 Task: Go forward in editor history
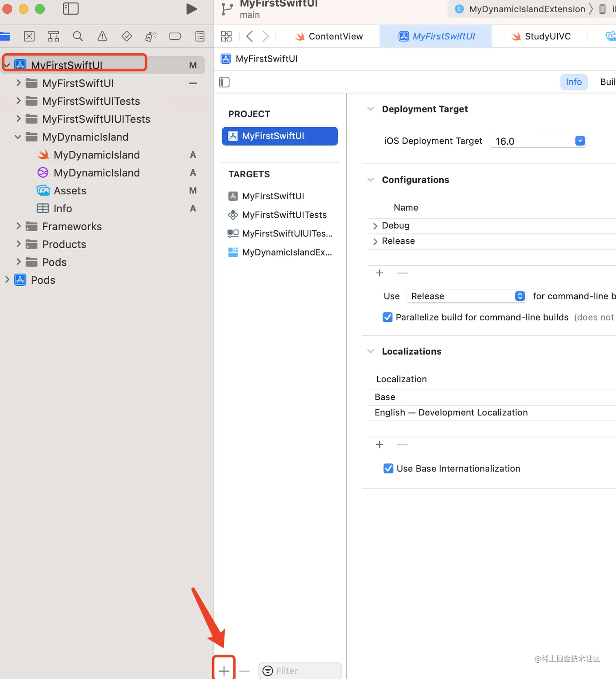(265, 36)
